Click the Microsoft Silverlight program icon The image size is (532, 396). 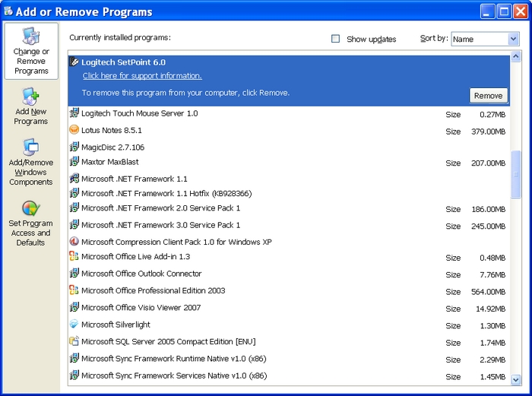click(x=74, y=325)
